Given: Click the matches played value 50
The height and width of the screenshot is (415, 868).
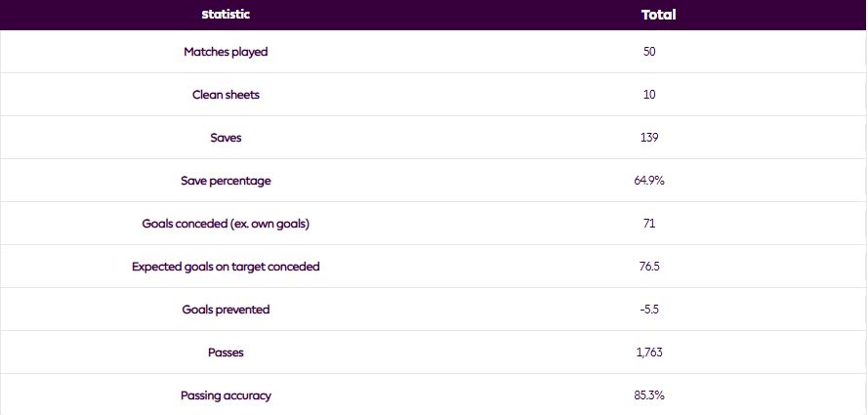Looking at the screenshot, I should tap(649, 52).
